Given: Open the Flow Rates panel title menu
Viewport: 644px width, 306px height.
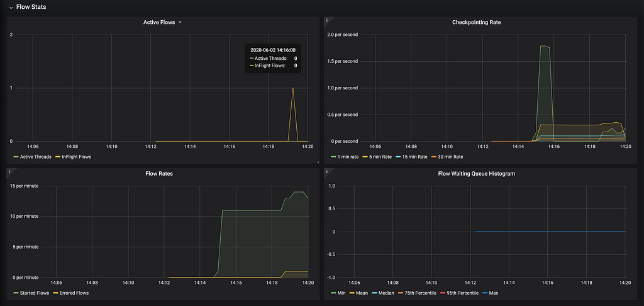Looking at the screenshot, I should pyautogui.click(x=159, y=174).
